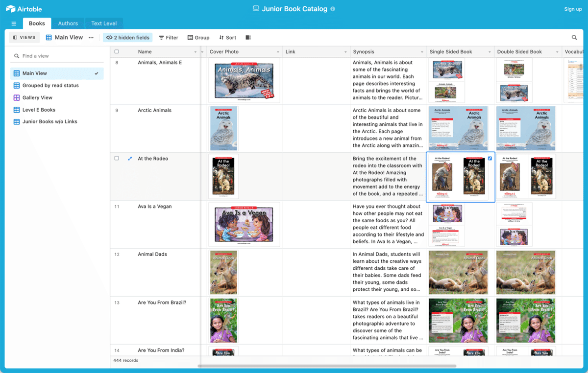Open Are You From Brazil? cover photo thumbnail
This screenshot has height=373, width=588.
coord(223,320)
